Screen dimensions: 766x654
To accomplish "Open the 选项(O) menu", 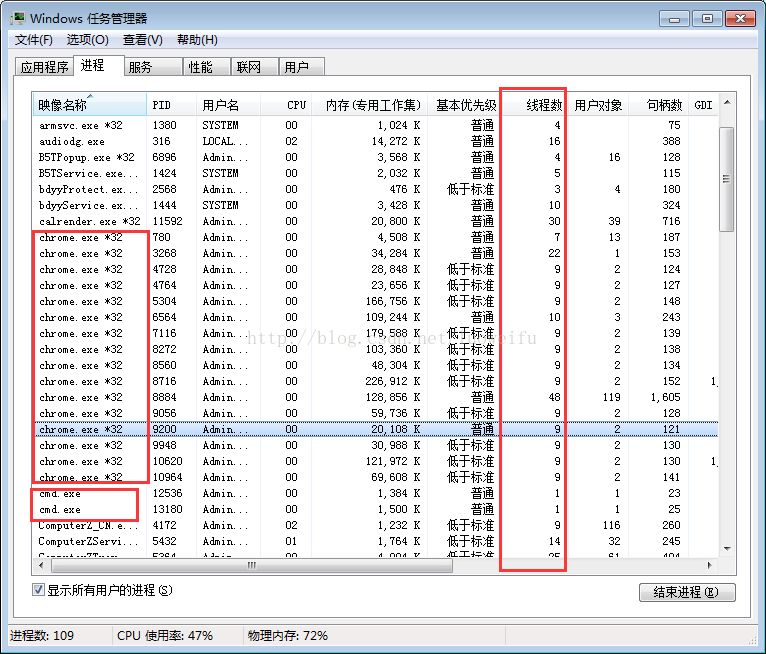I will click(x=88, y=40).
